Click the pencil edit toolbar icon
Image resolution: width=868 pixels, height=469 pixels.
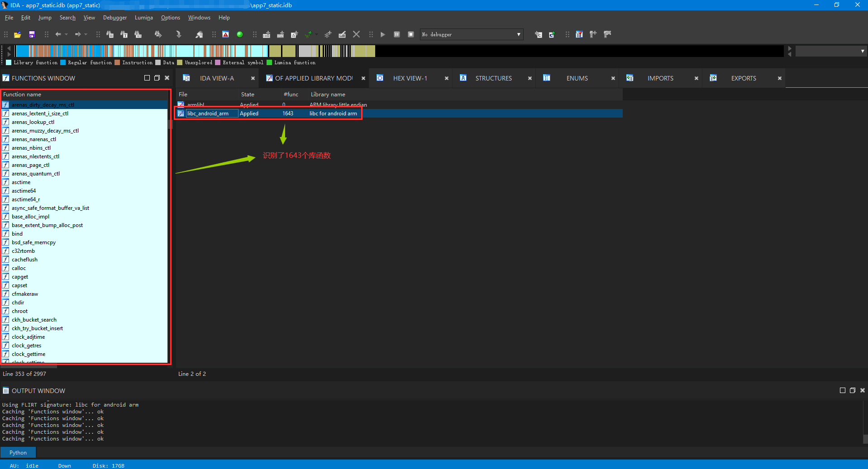(x=343, y=34)
